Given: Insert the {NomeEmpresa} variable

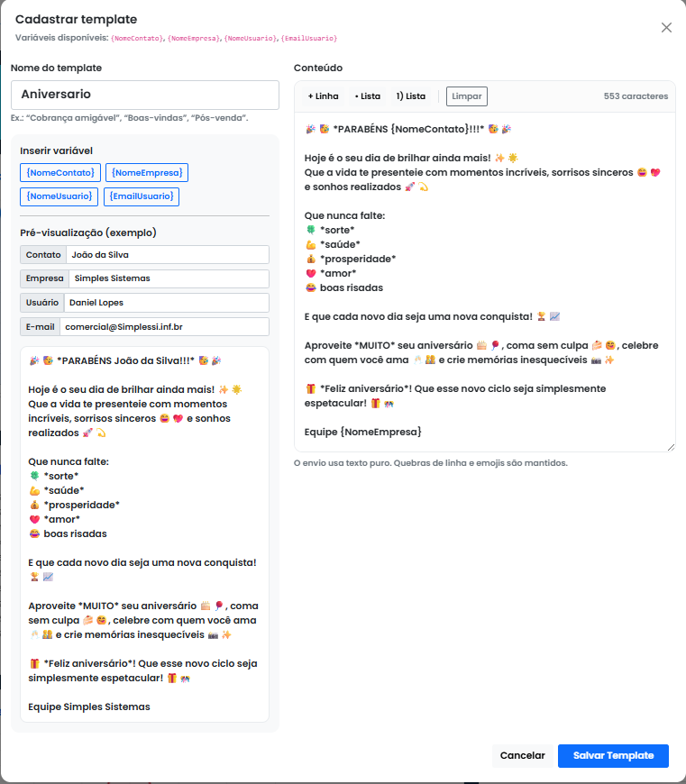Looking at the screenshot, I should (147, 172).
